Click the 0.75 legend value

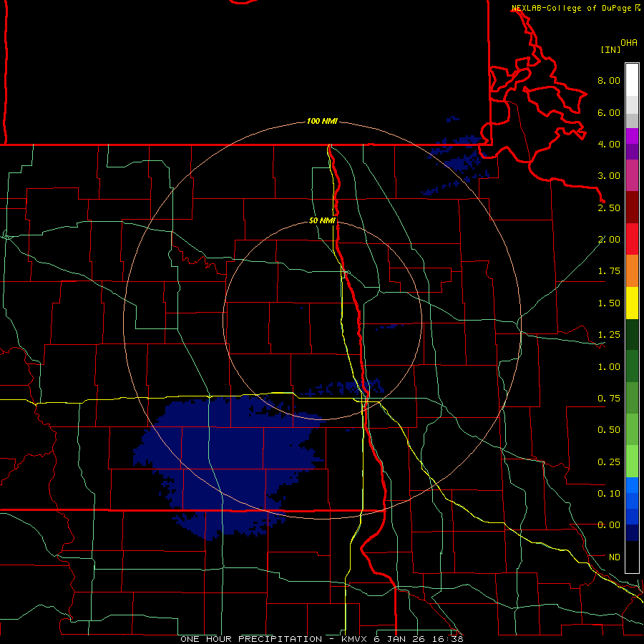coord(609,399)
